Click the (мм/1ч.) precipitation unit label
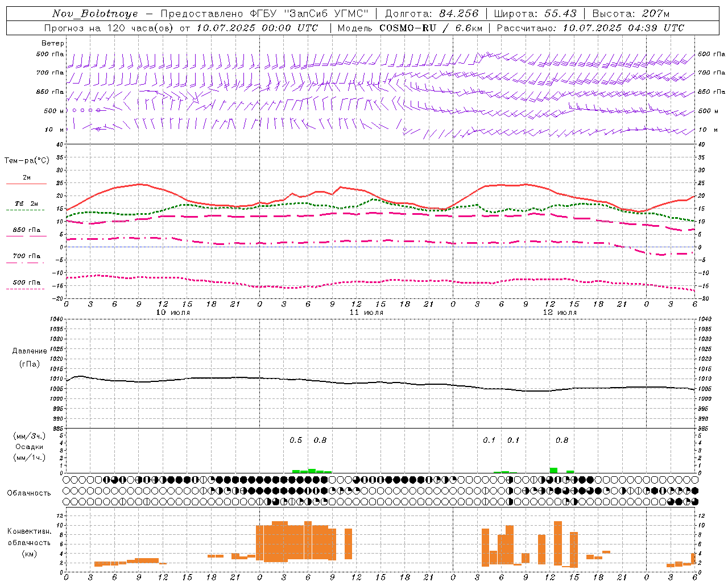 pyautogui.click(x=30, y=458)
